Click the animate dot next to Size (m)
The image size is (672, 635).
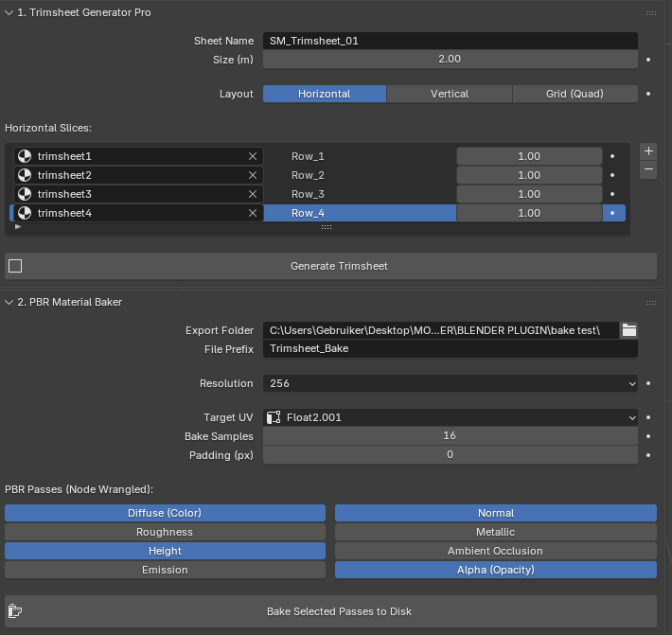(x=648, y=60)
